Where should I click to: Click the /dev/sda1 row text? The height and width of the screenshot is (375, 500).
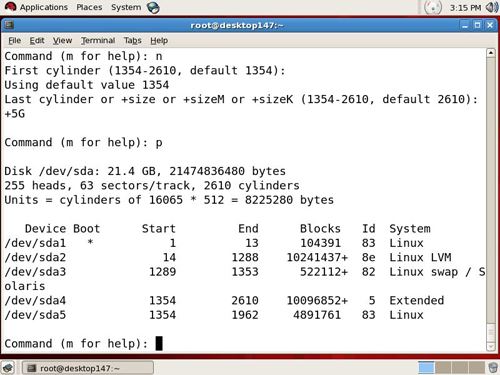[214, 243]
